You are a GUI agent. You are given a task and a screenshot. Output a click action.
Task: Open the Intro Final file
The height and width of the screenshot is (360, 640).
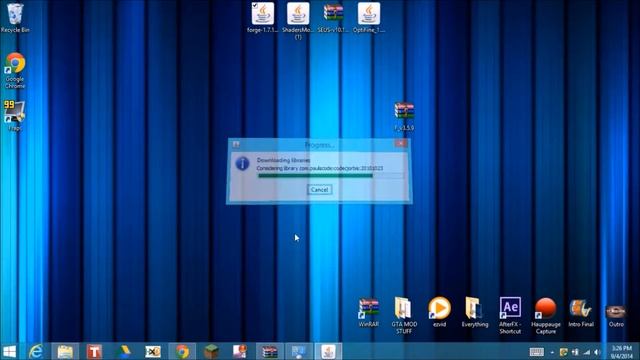coord(581,313)
